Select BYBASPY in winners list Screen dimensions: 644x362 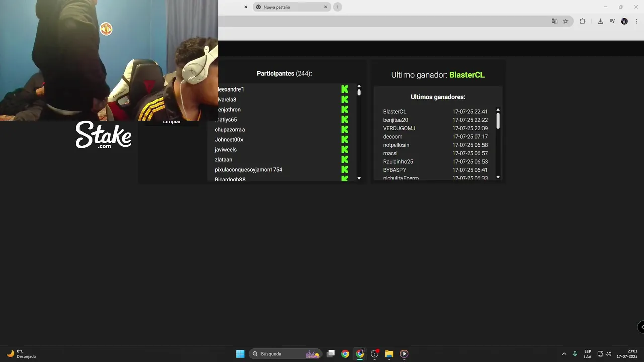tap(394, 170)
